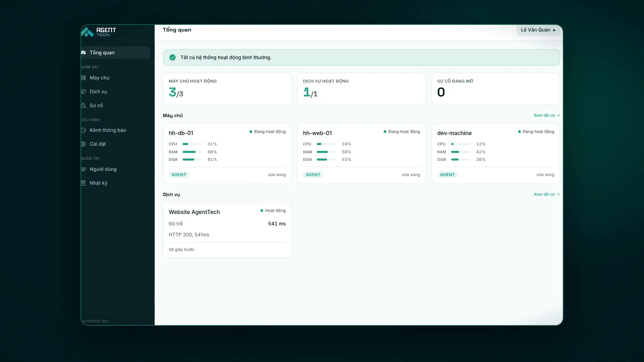The width and height of the screenshot is (644, 362).
Task: Click the Kênh thông báo chat icon
Action: (84, 130)
